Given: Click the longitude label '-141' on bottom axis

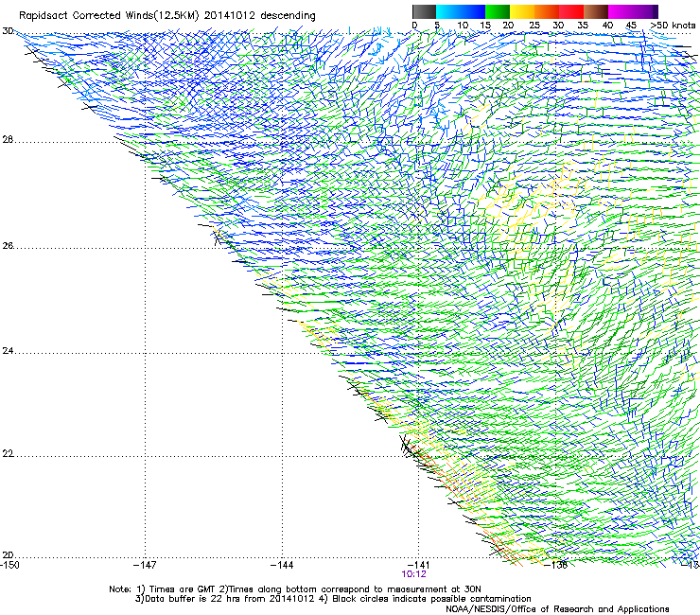Looking at the screenshot, I should pos(419,565).
